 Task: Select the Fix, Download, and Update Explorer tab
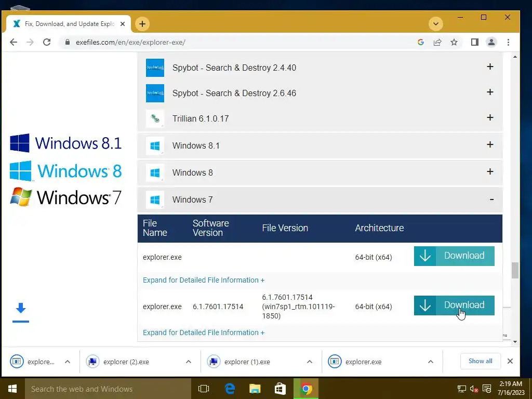(68, 24)
